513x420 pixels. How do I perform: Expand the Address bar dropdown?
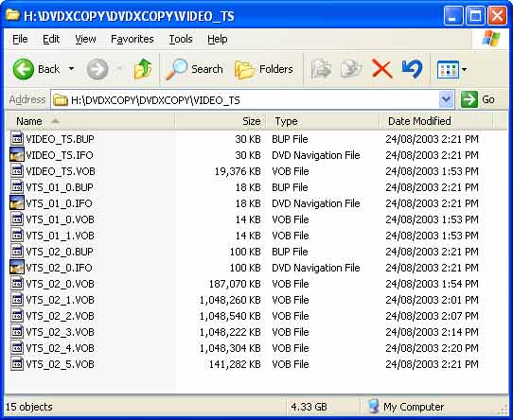446,99
